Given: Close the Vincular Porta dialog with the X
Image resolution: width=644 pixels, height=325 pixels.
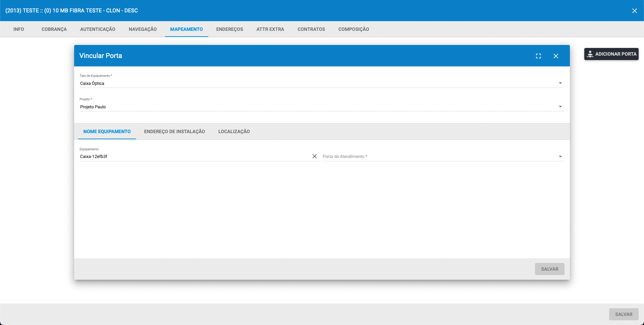Looking at the screenshot, I should pyautogui.click(x=556, y=56).
